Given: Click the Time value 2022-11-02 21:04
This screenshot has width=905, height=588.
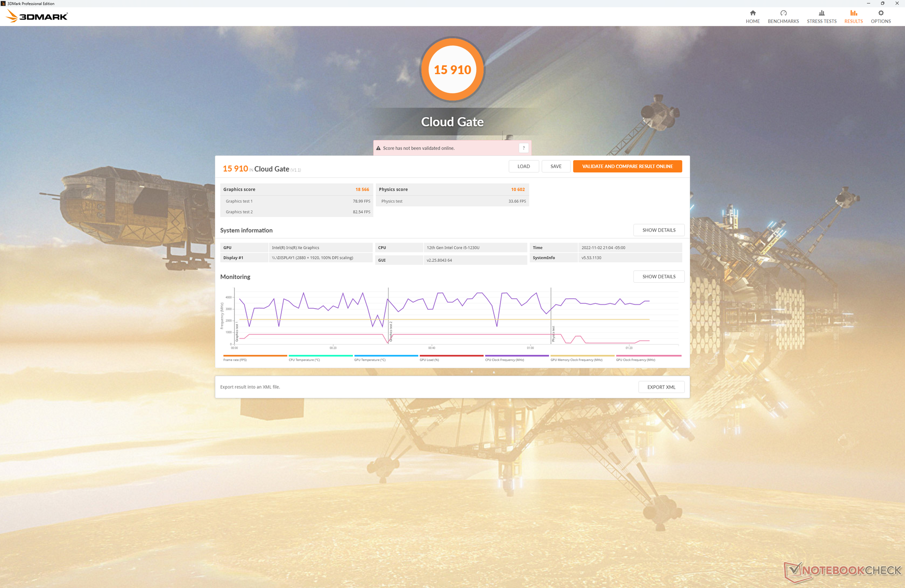Looking at the screenshot, I should 603,247.
